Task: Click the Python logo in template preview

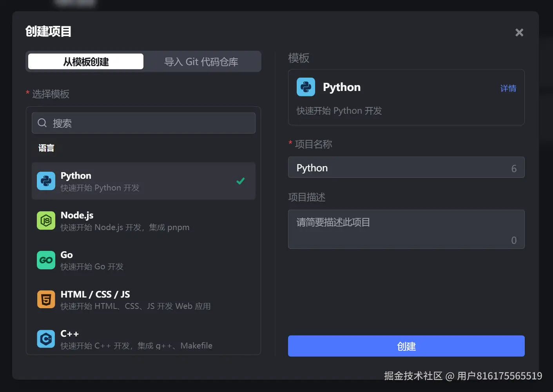Action: (x=306, y=87)
